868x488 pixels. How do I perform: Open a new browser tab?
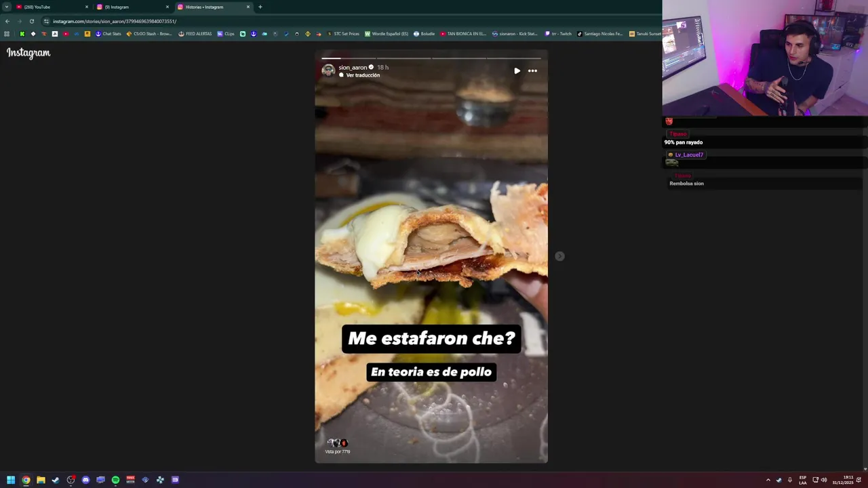pyautogui.click(x=260, y=7)
